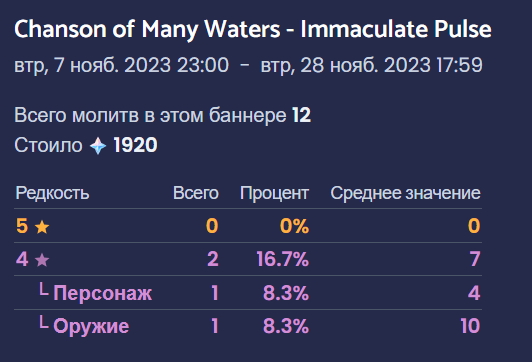Click the branch icon beside Оружие
The width and height of the screenshot is (532, 362).
[43, 322]
